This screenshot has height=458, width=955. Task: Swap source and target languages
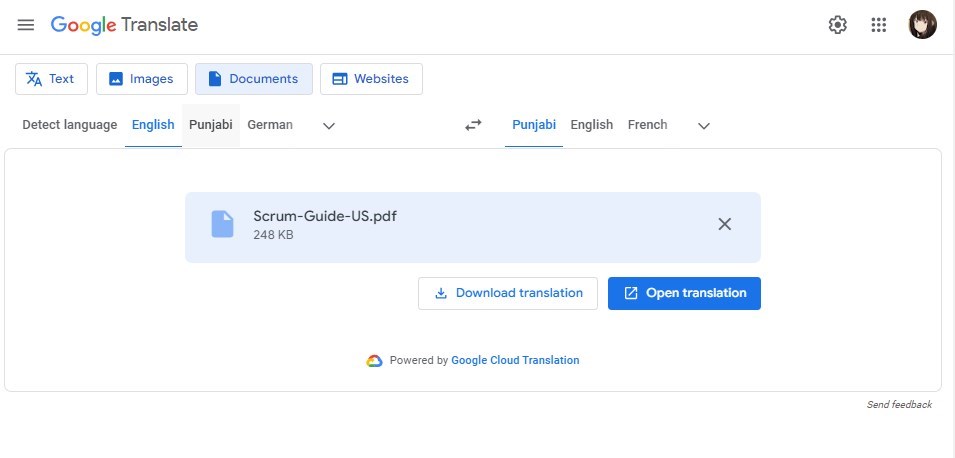click(473, 125)
